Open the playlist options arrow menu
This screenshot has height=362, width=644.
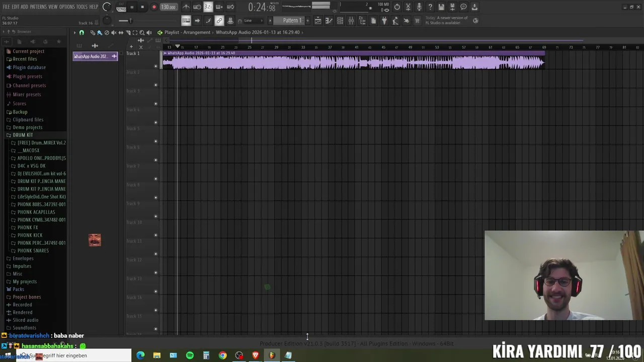tap(74, 33)
